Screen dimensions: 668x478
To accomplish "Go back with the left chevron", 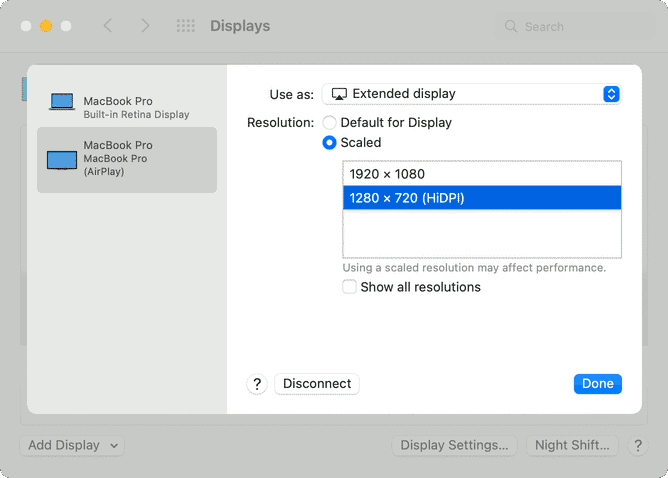I will [108, 26].
